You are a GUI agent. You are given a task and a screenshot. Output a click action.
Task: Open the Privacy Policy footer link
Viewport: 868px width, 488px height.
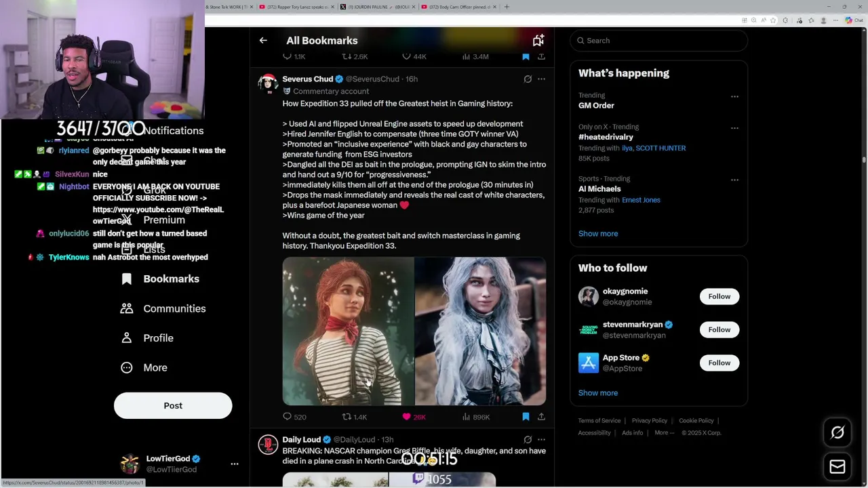click(x=650, y=421)
